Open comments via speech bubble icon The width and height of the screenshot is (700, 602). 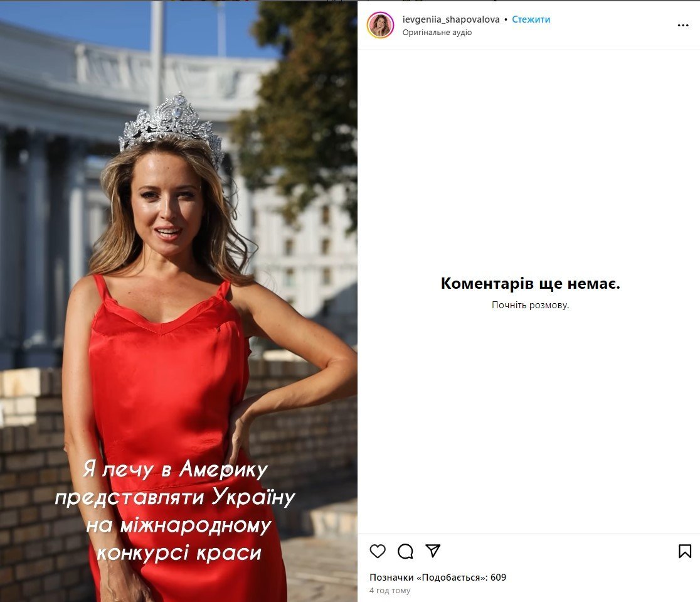[x=405, y=551]
